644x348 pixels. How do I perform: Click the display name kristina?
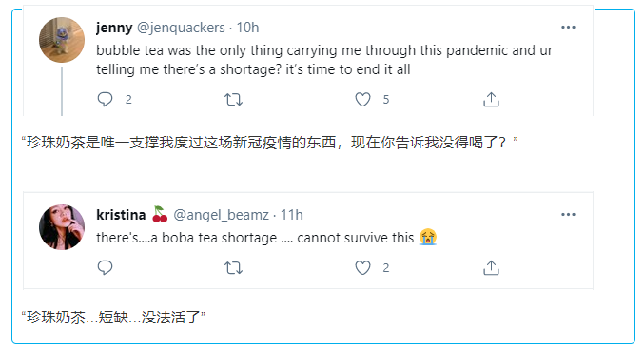point(121,215)
